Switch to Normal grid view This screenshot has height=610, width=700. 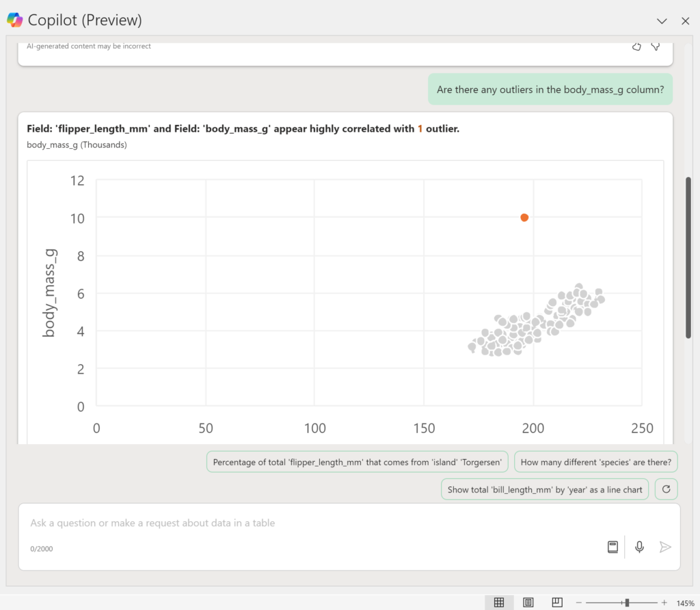[499, 602]
